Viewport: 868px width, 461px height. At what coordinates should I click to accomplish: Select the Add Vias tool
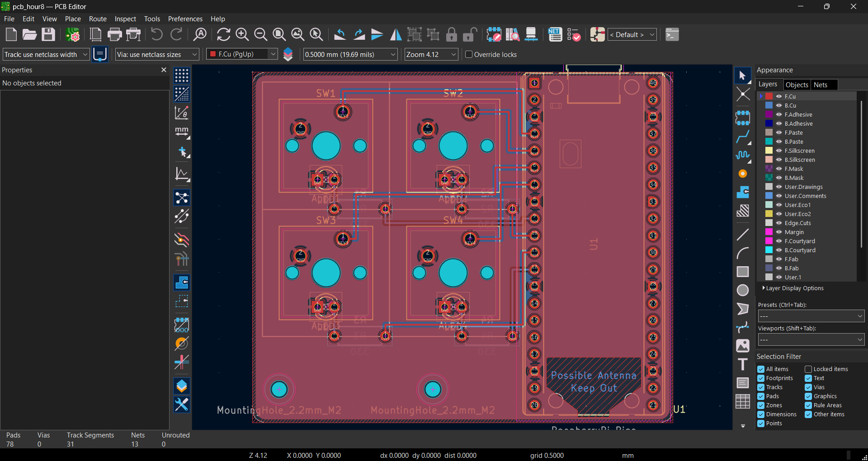point(743,174)
